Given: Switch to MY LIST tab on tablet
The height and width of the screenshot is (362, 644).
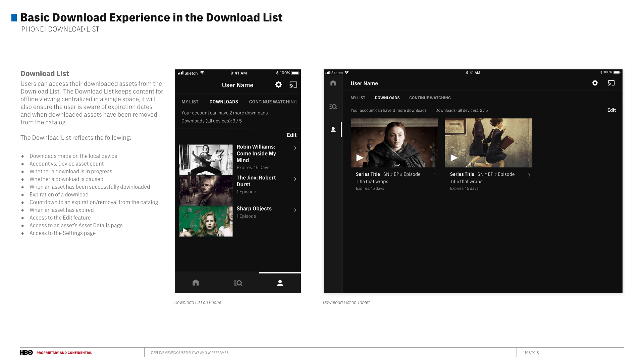Looking at the screenshot, I should [358, 98].
